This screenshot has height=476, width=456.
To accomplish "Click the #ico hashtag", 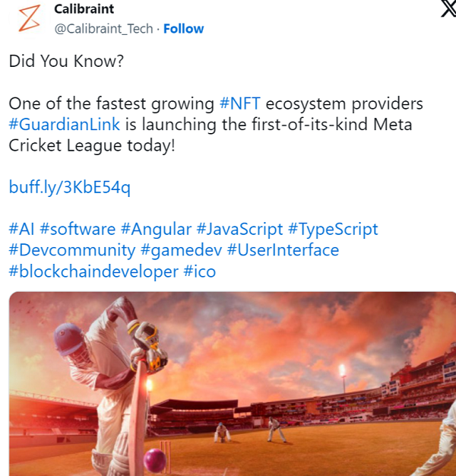I will point(200,271).
